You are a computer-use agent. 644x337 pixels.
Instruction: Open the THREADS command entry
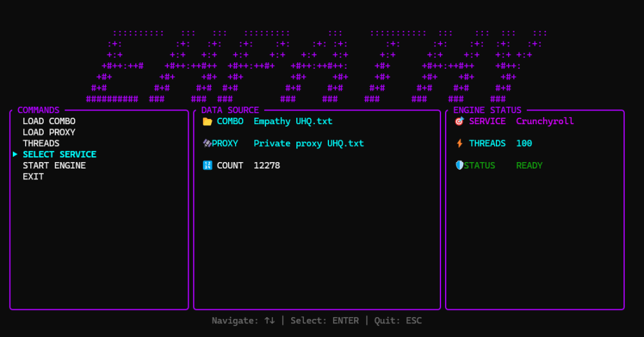tap(41, 143)
